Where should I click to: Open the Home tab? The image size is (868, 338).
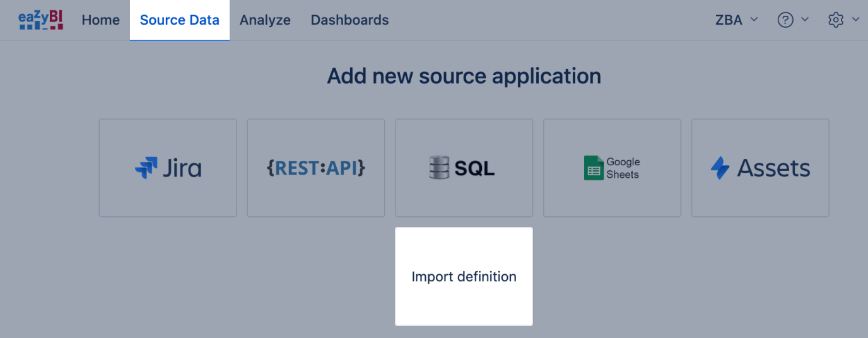100,20
